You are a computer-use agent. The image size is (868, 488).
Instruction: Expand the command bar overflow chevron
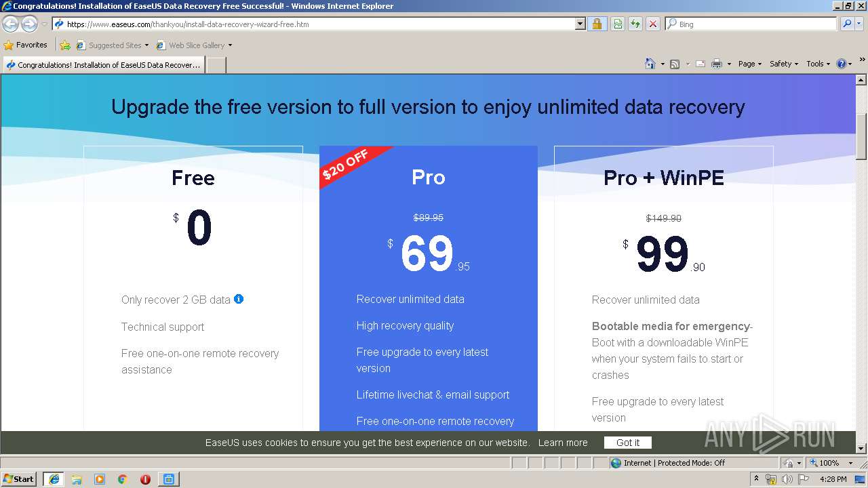863,60
